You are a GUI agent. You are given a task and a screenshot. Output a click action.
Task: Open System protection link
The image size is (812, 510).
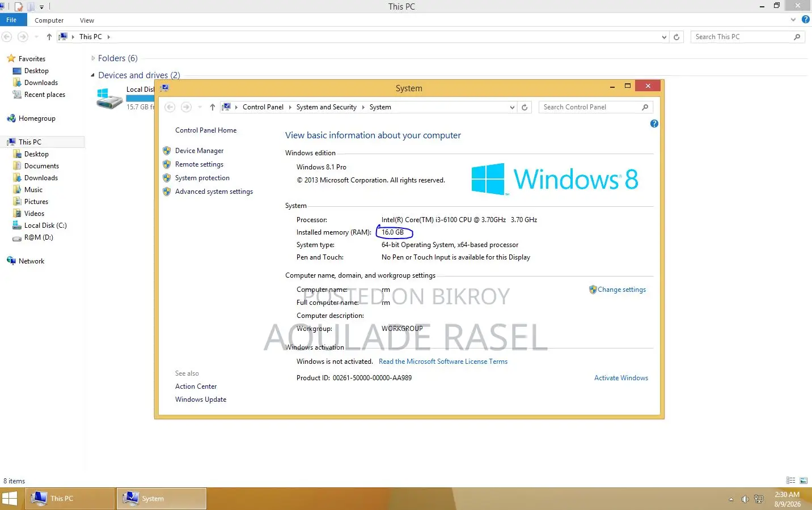202,178
